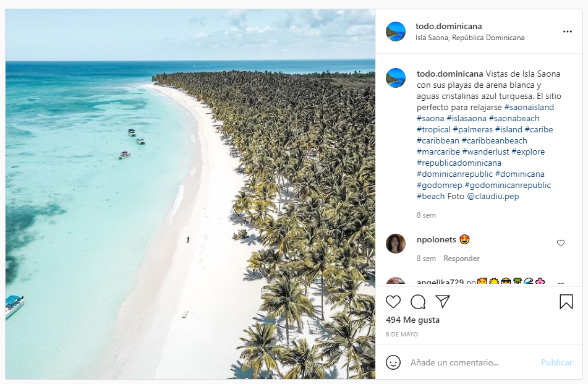The height and width of the screenshot is (384, 588).
Task: Open comments with the speech bubble icon
Action: 418,302
